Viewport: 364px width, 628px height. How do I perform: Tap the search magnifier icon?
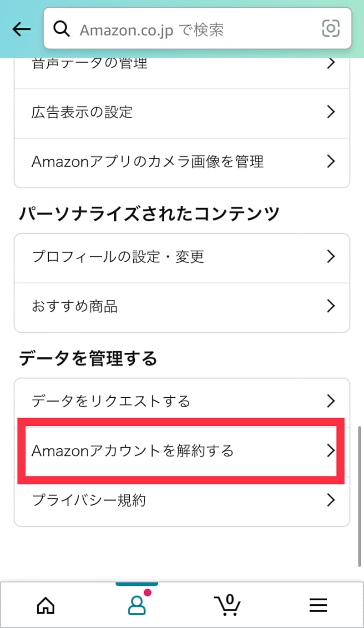[x=61, y=30]
